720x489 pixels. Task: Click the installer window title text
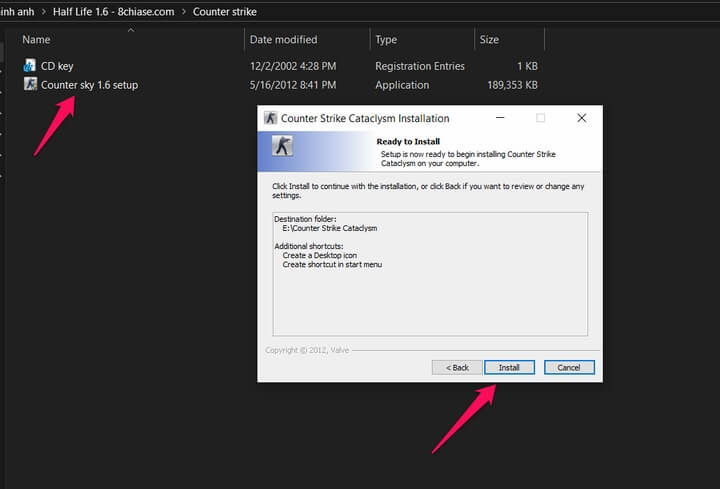(x=365, y=118)
